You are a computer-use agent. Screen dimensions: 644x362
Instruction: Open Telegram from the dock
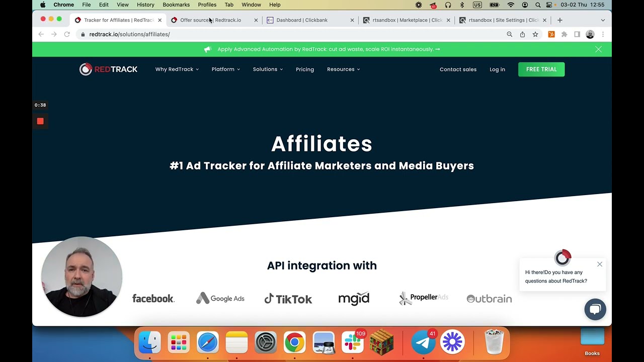click(x=424, y=342)
